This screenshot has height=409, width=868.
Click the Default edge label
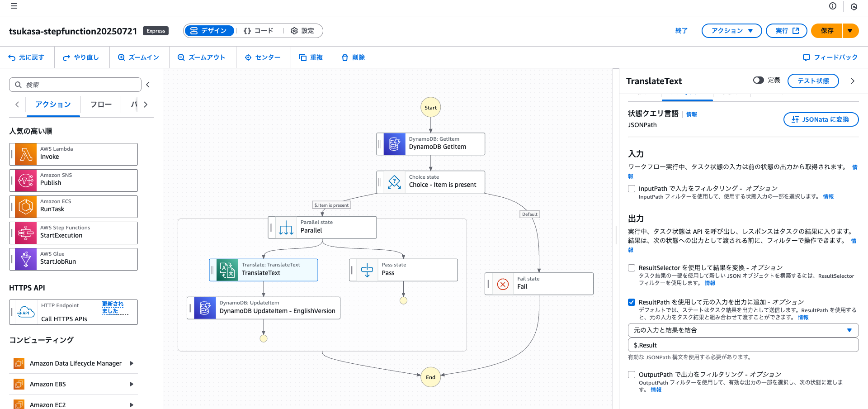[529, 214]
